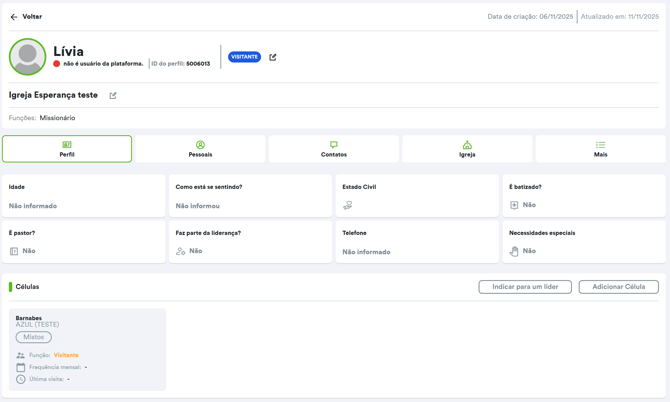
Task: Open the Contatos tab
Action: 334,149
